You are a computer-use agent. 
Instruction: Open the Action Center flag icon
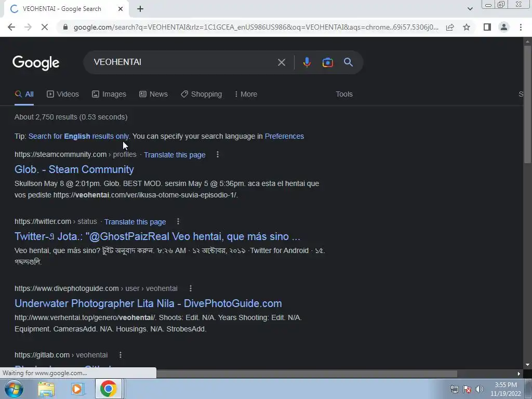[x=467, y=389]
